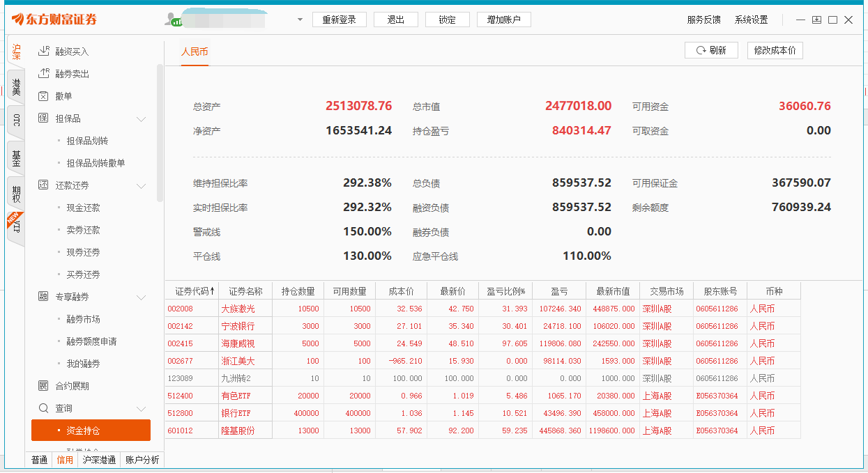868x473 pixels.
Task: Select the 有色ETF holding row
Action: 482,396
